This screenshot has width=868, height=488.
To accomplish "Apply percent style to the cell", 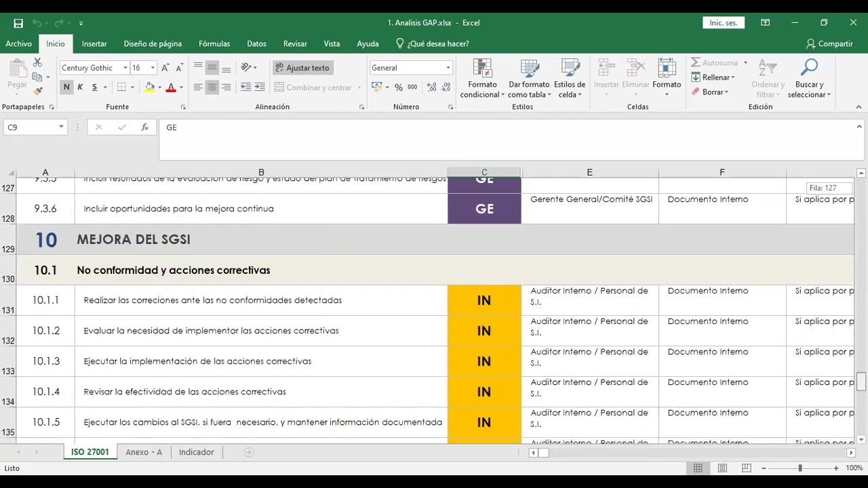I will click(x=399, y=87).
